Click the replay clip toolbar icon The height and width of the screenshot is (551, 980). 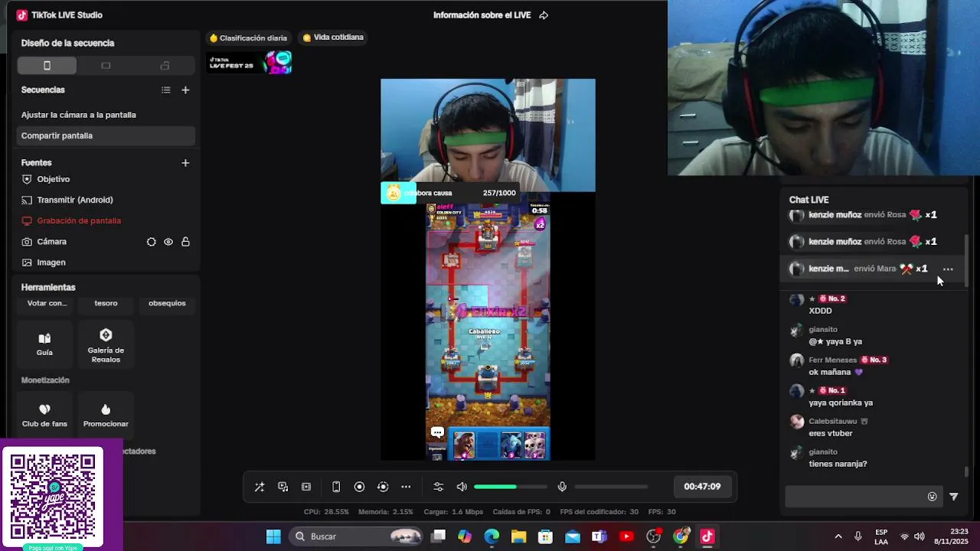pos(383,487)
